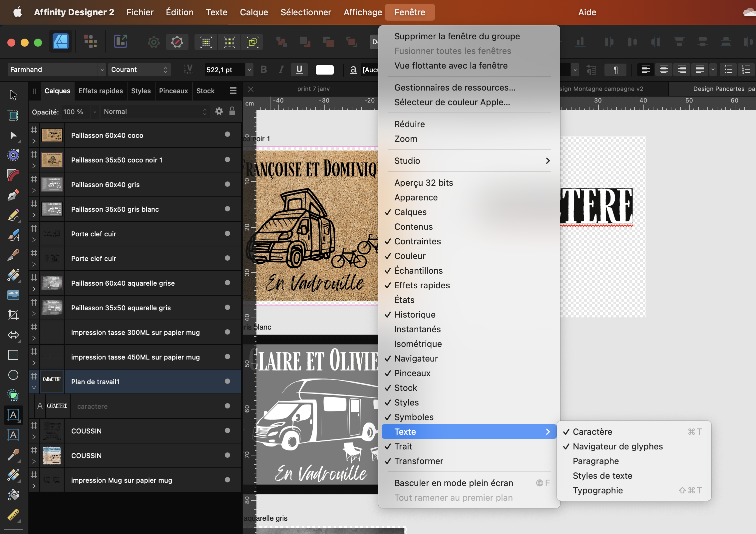Choose the Move tool arrow
This screenshot has width=756, height=534.
click(13, 95)
